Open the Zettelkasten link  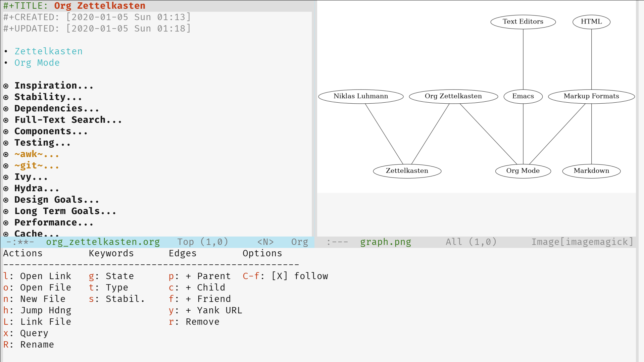[48, 51]
